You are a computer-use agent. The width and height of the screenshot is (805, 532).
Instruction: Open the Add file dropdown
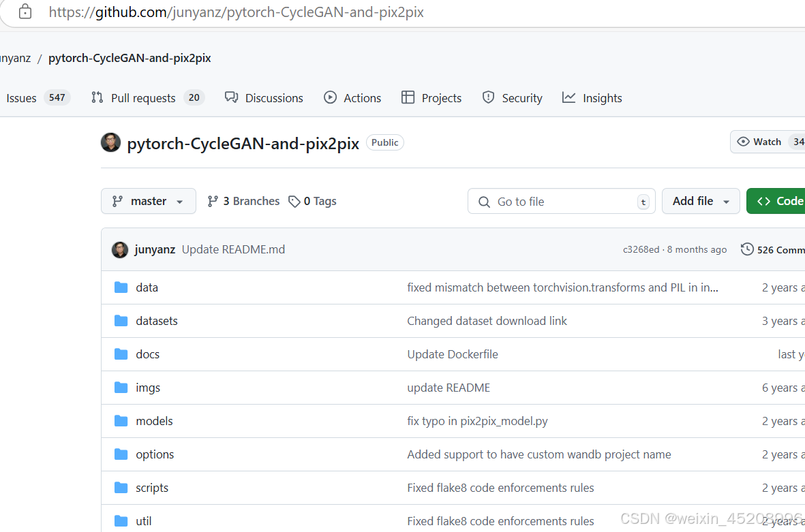pos(701,201)
